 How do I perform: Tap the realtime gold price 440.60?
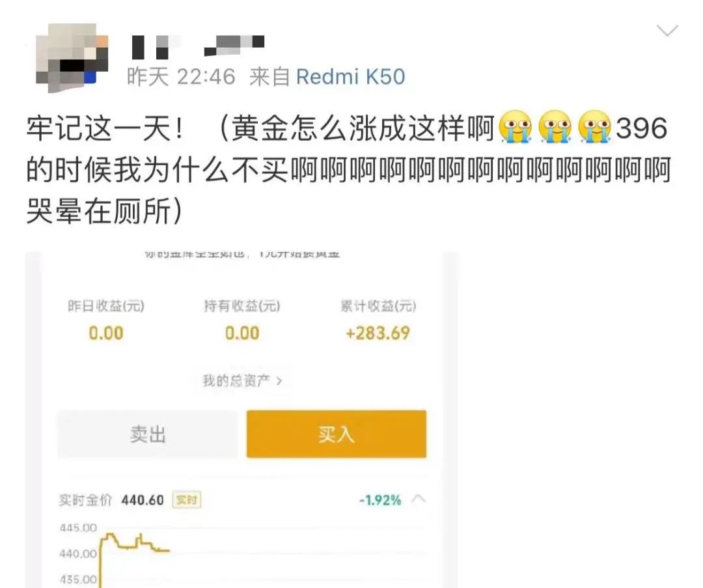143,500
